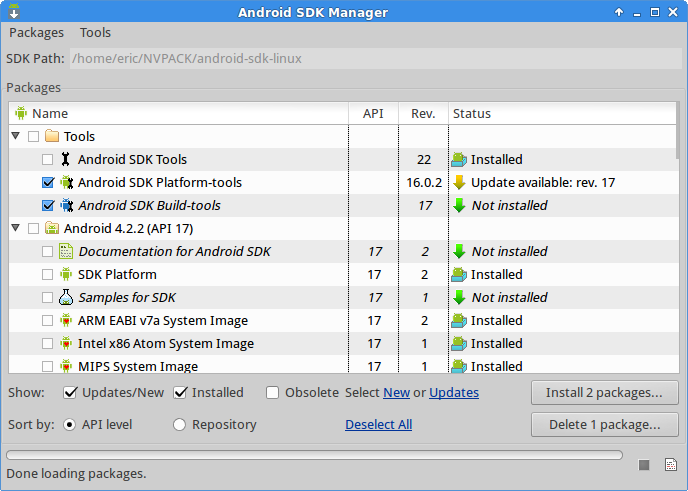Collapse the Tools tree group
This screenshot has height=491, width=688.
[15, 136]
